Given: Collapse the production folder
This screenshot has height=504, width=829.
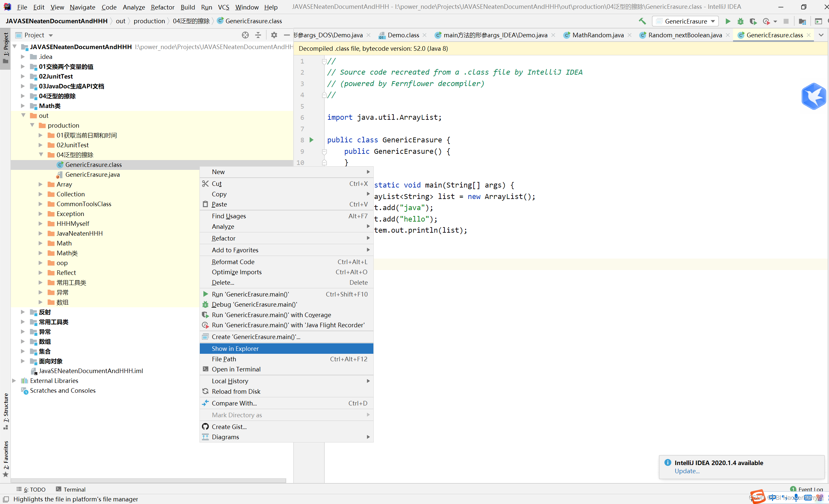Looking at the screenshot, I should pyautogui.click(x=32, y=125).
